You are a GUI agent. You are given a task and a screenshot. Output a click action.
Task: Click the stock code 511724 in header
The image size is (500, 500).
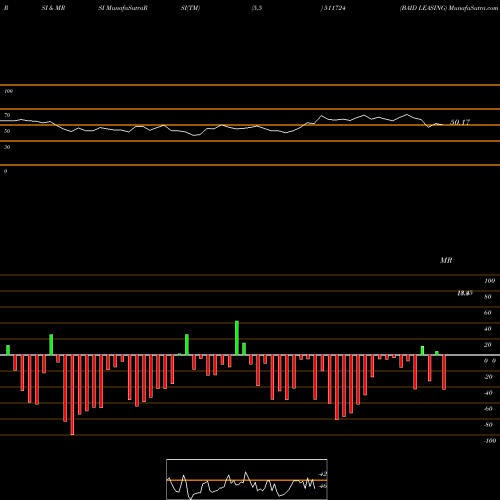334,8
